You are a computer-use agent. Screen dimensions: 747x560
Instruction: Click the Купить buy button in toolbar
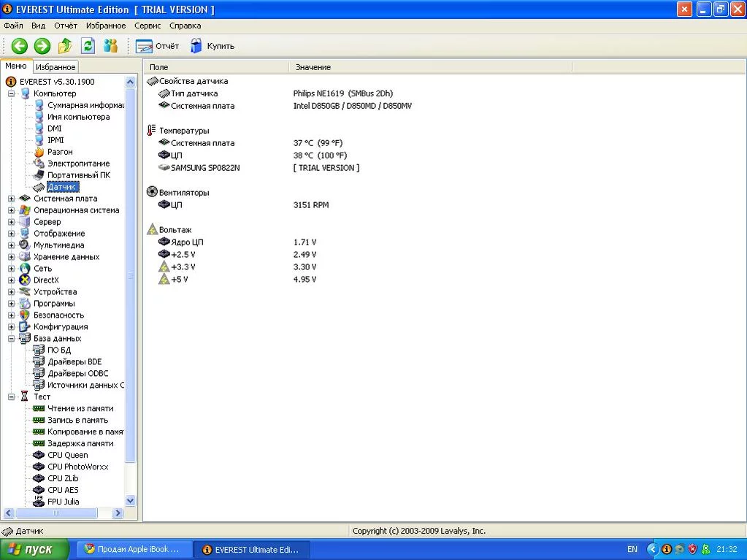212,46
